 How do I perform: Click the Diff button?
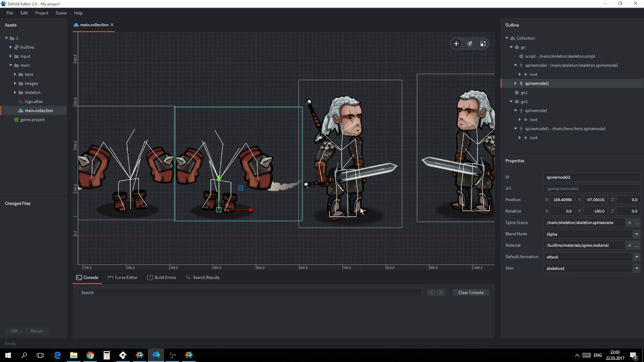[x=14, y=331]
